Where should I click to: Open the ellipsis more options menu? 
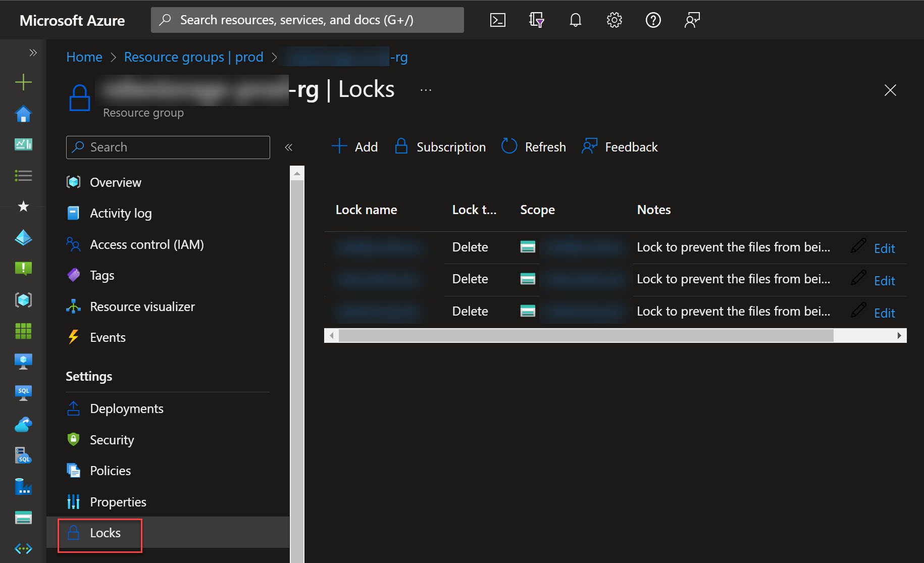(426, 90)
